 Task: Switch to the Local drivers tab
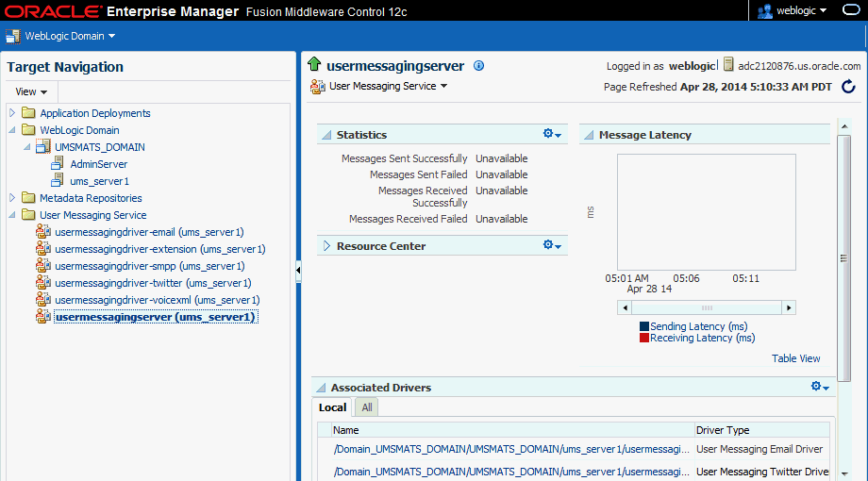point(332,407)
